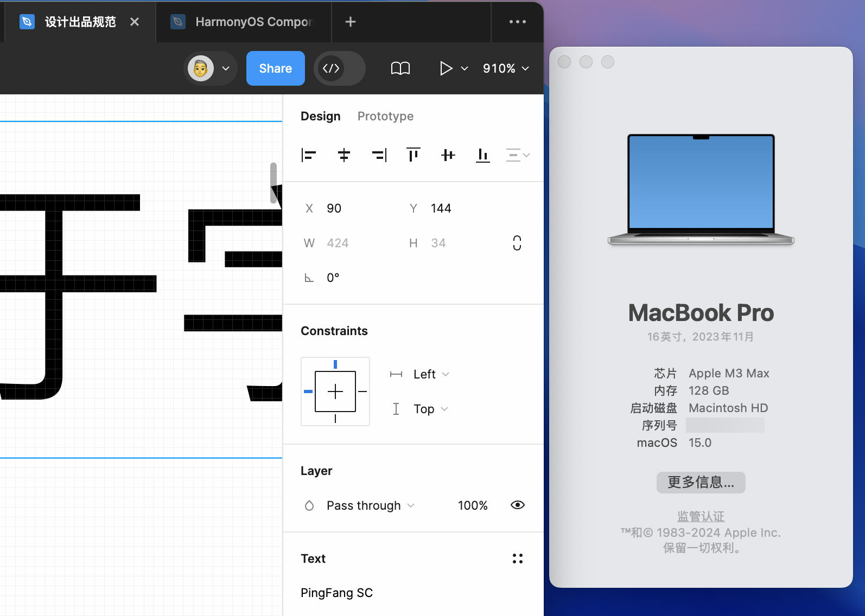865x616 pixels.
Task: Click the hidden serial number field
Action: (725, 425)
